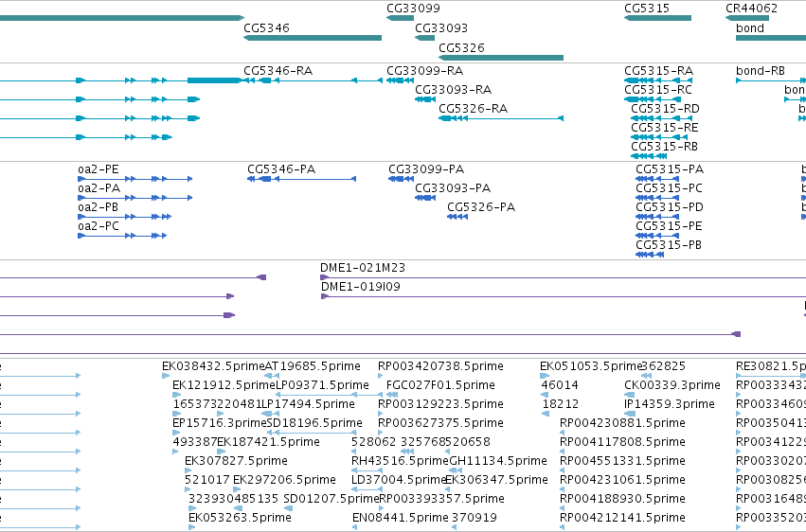Select the SD18196.5prime EST label
Image resolution: width=806 pixels, height=532 pixels.
point(314,424)
